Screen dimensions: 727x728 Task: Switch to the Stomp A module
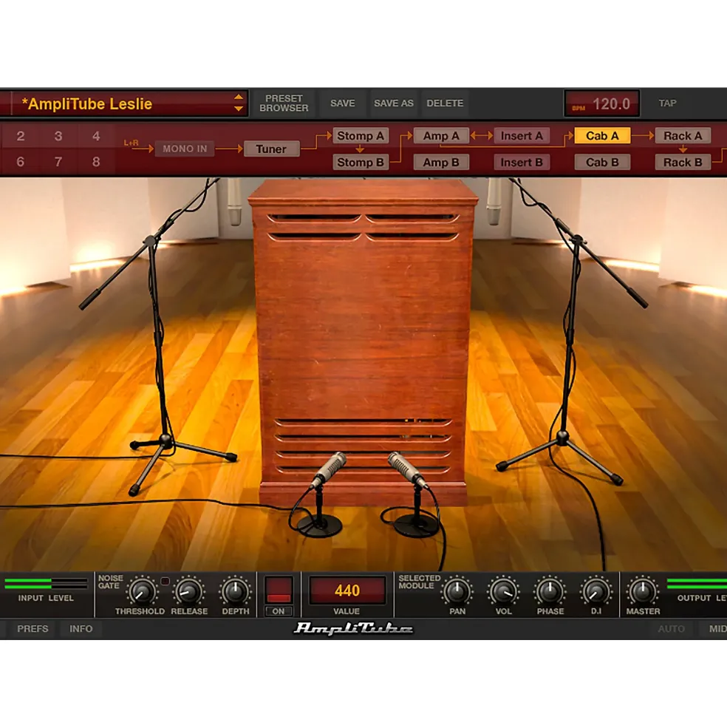pyautogui.click(x=361, y=136)
